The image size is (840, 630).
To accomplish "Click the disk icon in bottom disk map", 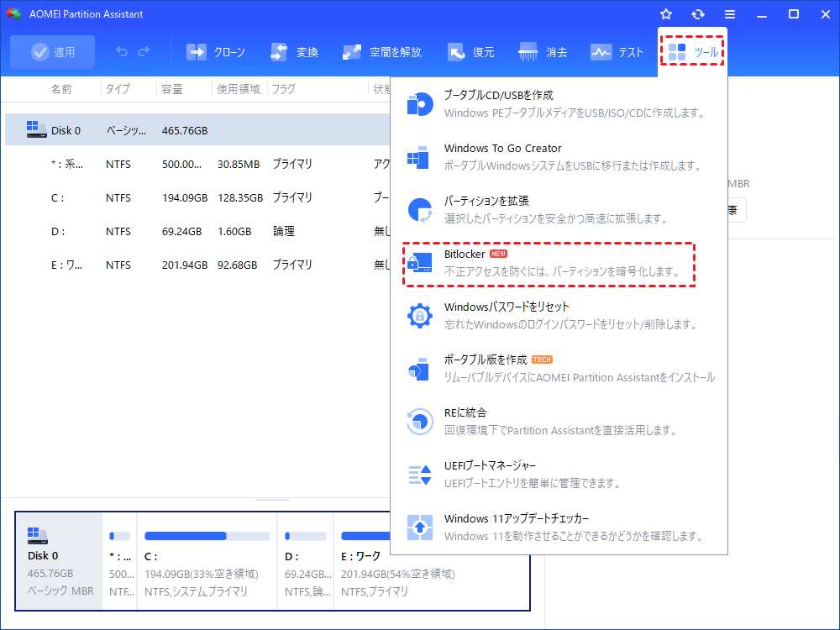I will (38, 535).
